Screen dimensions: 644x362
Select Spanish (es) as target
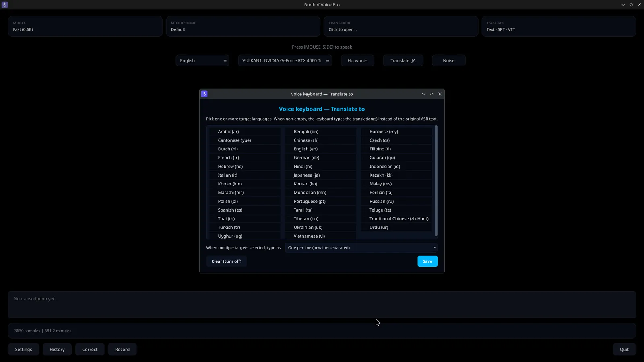[x=245, y=210]
